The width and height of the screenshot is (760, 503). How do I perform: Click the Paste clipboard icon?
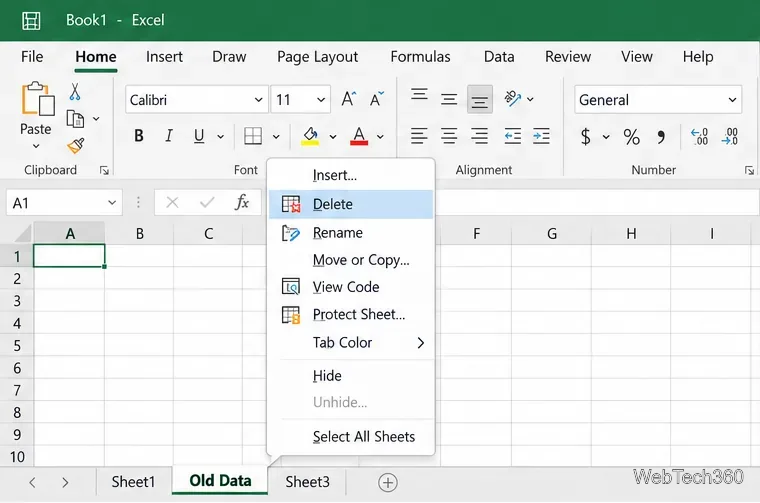(x=37, y=99)
